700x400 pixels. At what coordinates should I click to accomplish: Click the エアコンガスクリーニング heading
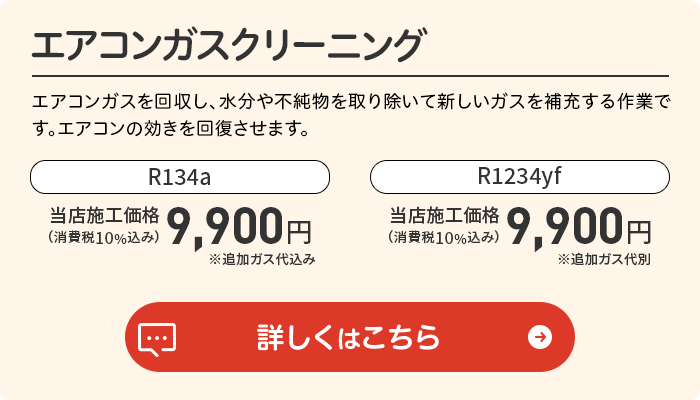(x=228, y=45)
